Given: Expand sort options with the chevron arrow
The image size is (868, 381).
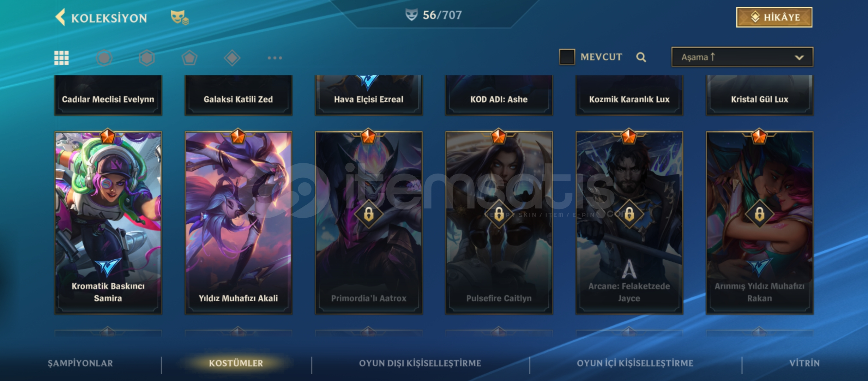Looking at the screenshot, I should pyautogui.click(x=799, y=58).
